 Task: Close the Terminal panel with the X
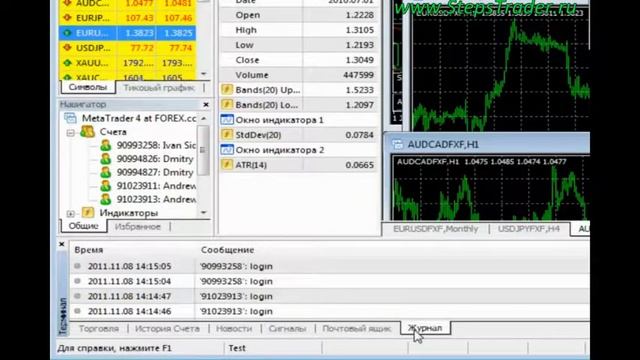click(62, 244)
